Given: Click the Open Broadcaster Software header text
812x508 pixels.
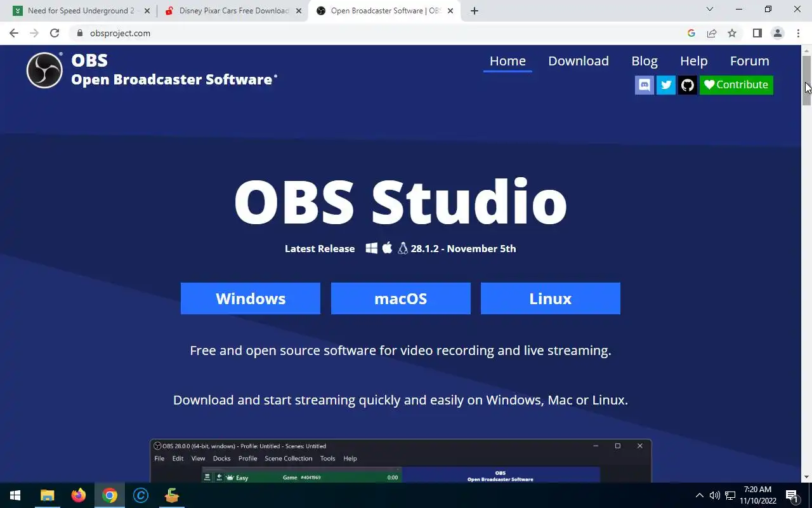Looking at the screenshot, I should point(172,79).
